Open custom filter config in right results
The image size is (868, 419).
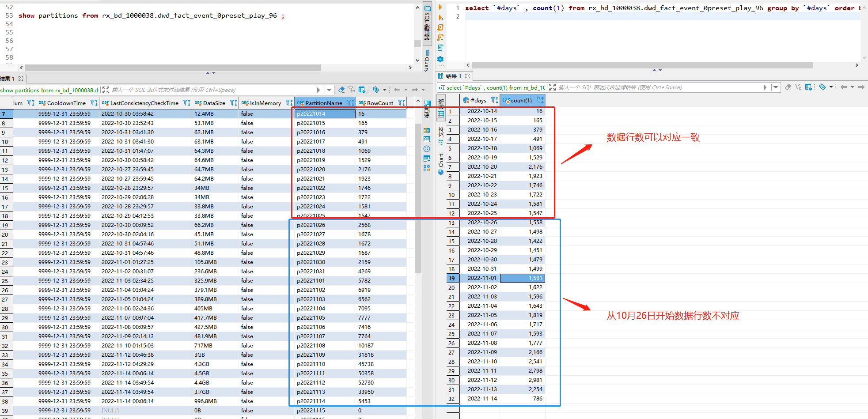pos(808,87)
